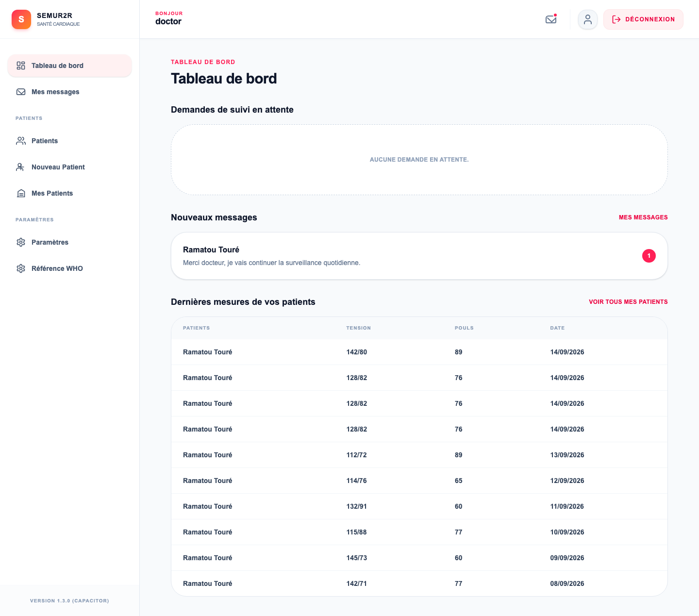
Task: Click the TENSION column header
Action: coord(359,328)
